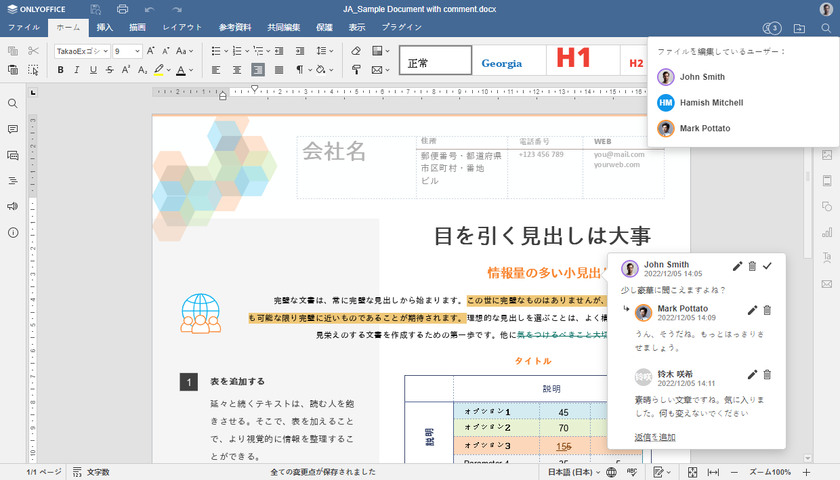
Task: Toggle bold formatting
Action: pyautogui.click(x=61, y=70)
